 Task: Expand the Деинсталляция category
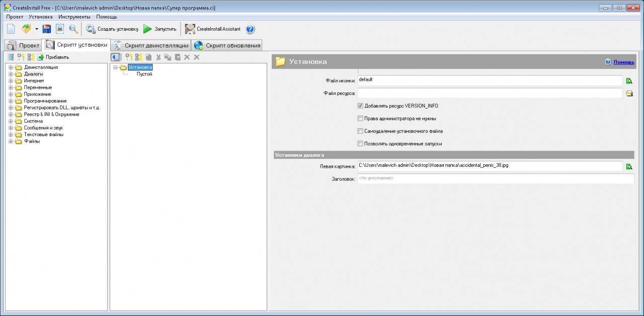click(11, 67)
